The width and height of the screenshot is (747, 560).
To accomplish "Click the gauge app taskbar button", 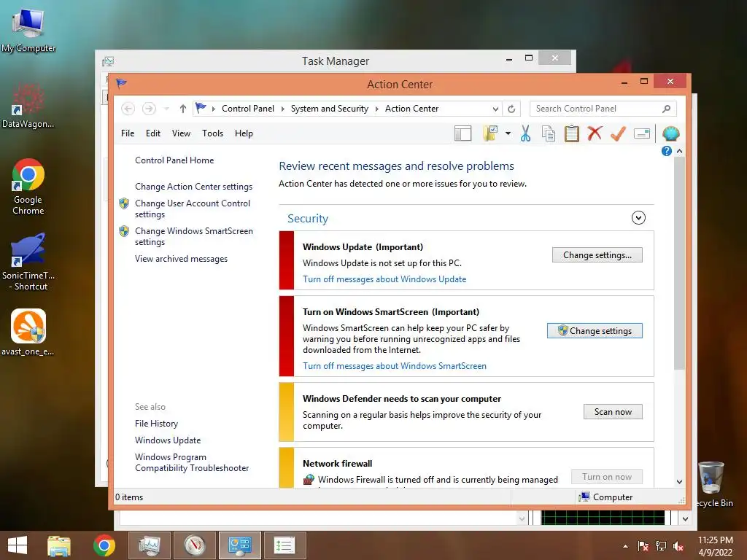I will (x=194, y=545).
